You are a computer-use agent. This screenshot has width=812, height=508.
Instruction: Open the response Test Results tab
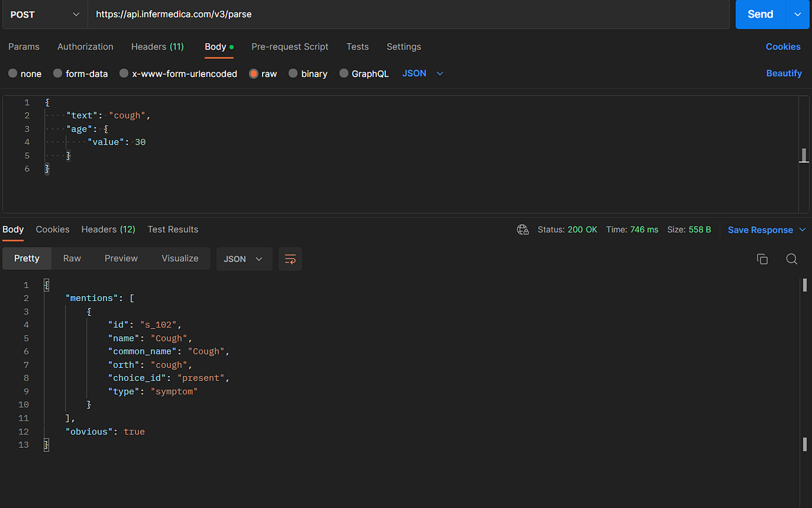173,229
